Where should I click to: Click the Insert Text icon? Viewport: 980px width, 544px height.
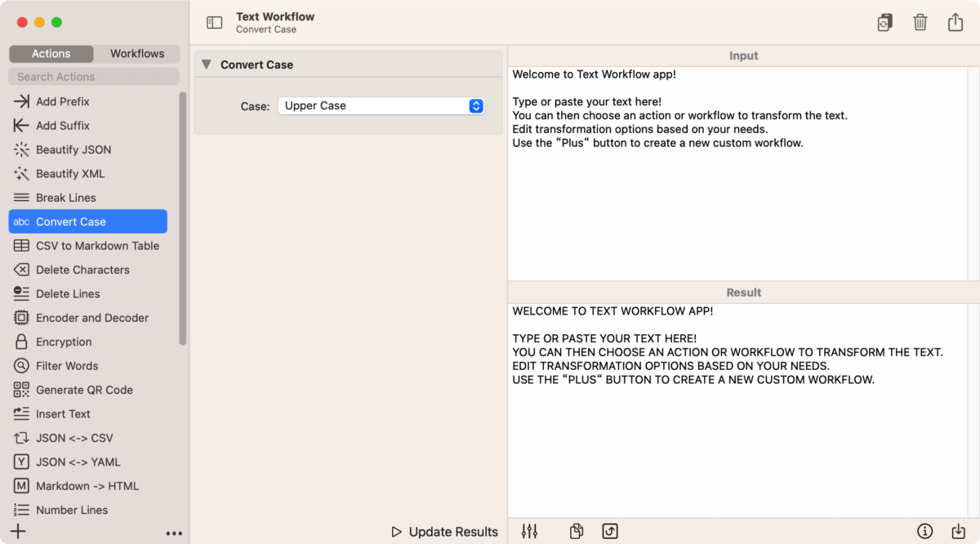coord(21,413)
